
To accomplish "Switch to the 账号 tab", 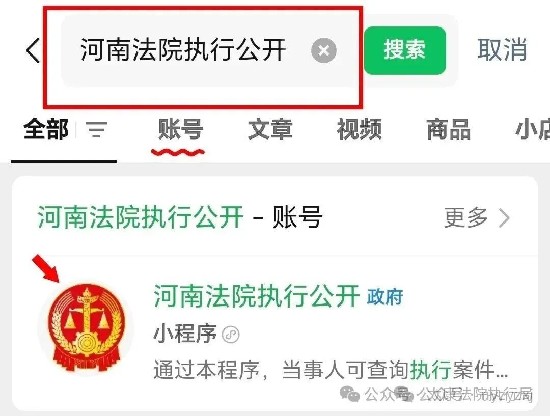I will point(181,129).
